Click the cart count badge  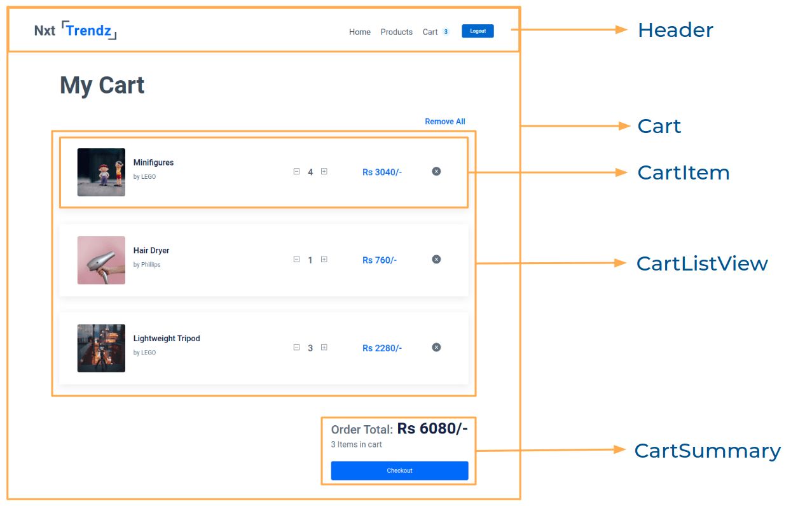pyautogui.click(x=446, y=32)
